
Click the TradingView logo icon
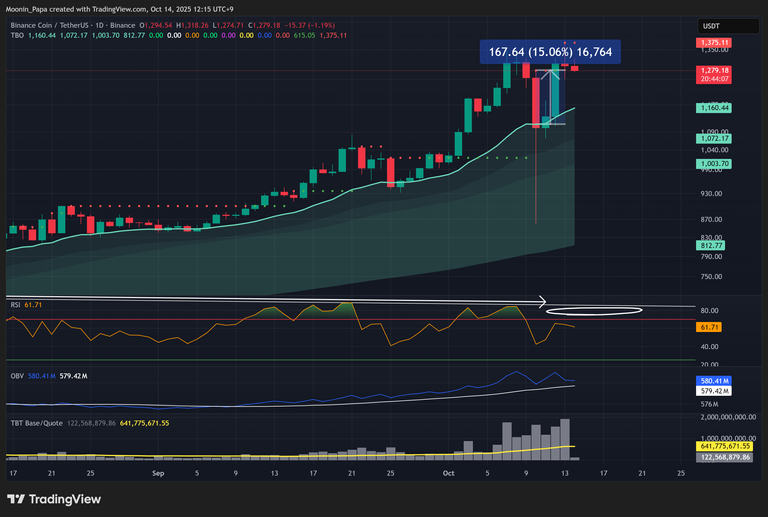(16, 499)
